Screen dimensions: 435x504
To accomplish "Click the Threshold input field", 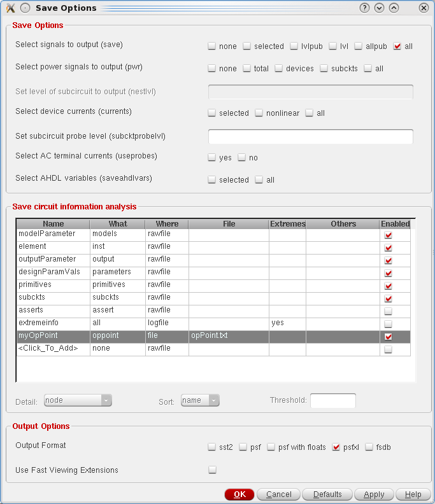I will pos(333,400).
